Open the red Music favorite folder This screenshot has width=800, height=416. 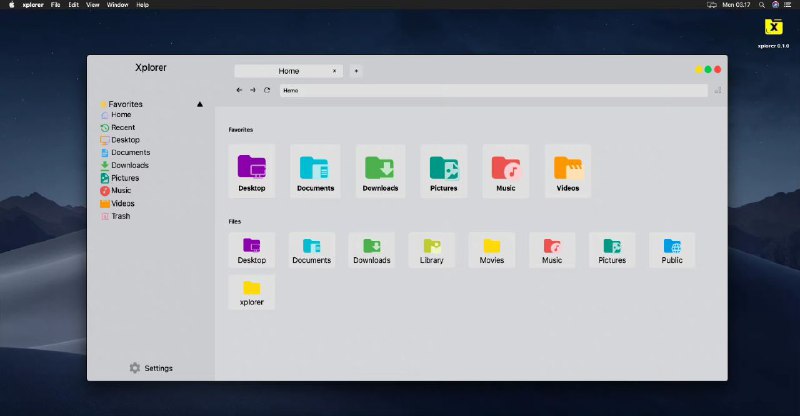click(506, 171)
